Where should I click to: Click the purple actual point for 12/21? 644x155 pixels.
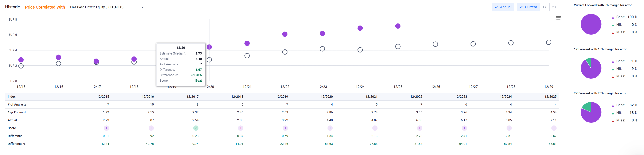click(x=247, y=43)
